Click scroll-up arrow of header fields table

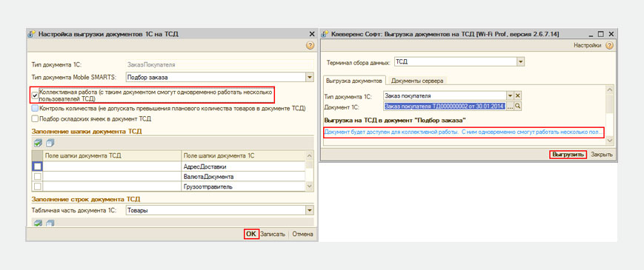(309, 155)
